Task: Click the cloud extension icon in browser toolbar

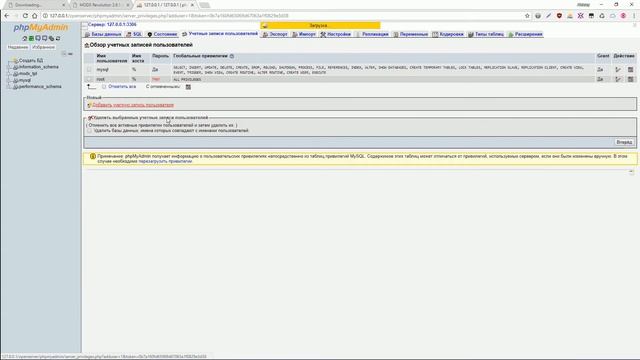Action: coord(613,16)
